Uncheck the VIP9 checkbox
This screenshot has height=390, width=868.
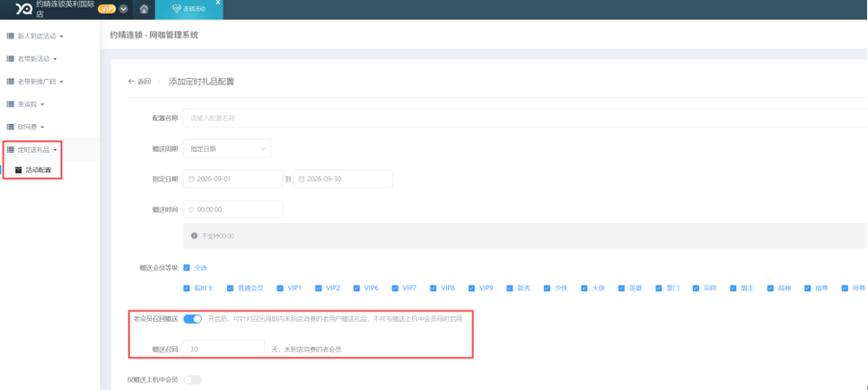[471, 288]
